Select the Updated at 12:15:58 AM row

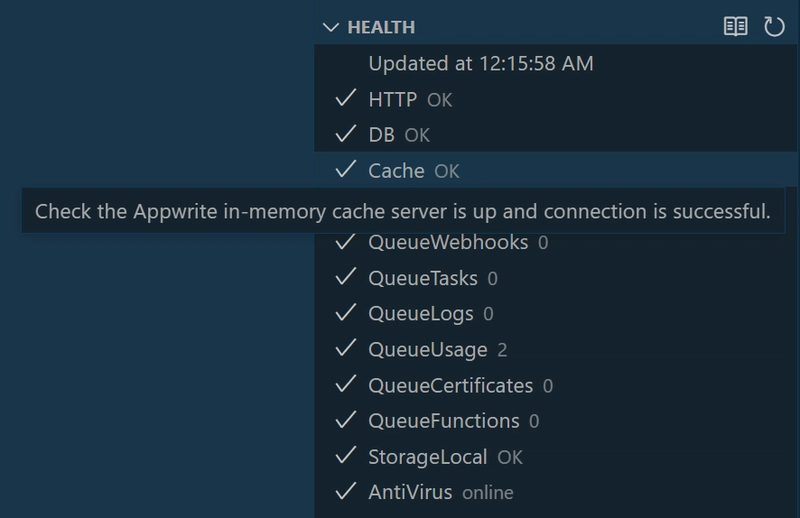click(x=481, y=64)
